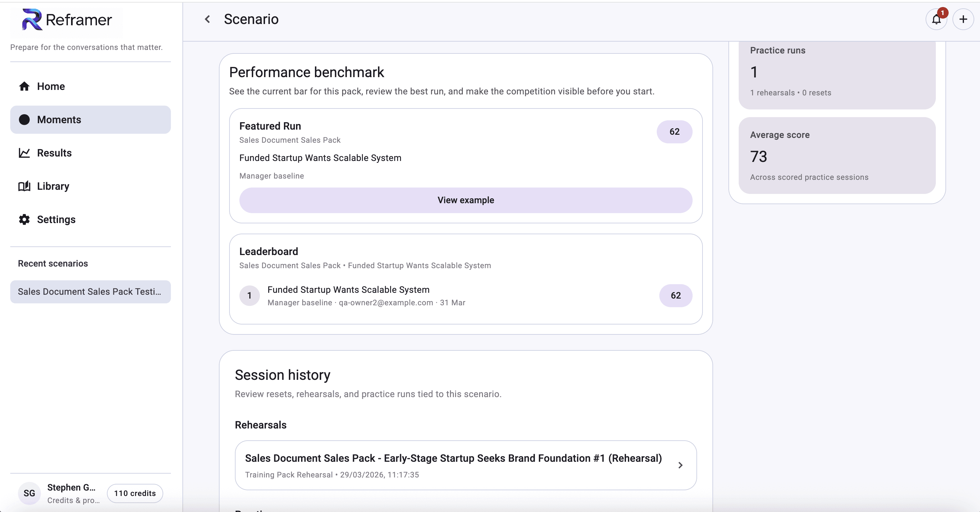This screenshot has height=512, width=980.
Task: Click the 110 credits button
Action: (135, 493)
